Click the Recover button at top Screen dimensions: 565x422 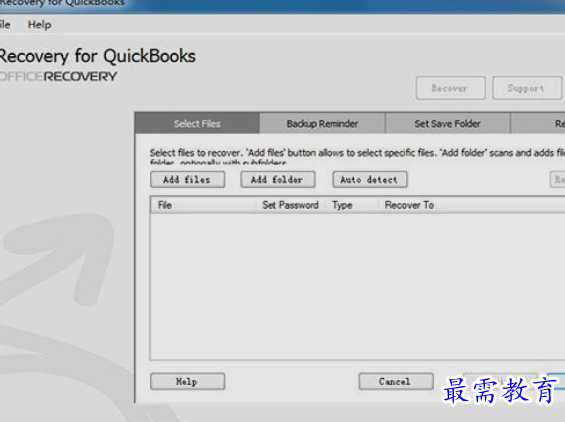[x=450, y=88]
